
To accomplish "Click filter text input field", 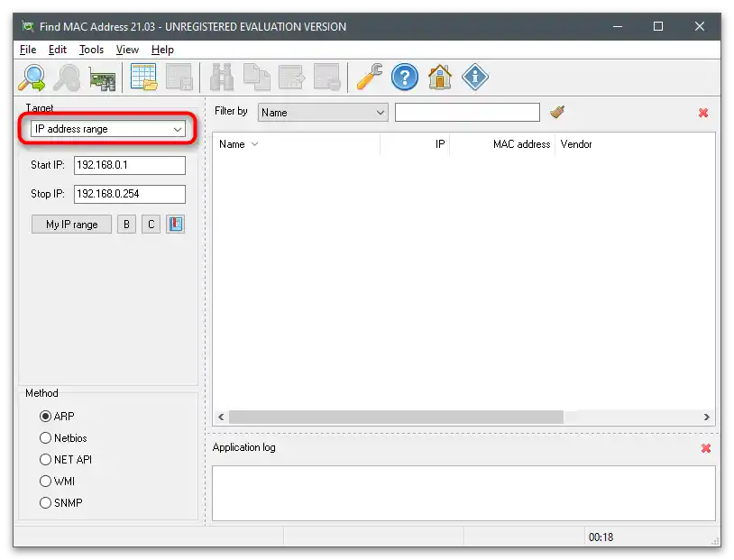I will point(467,113).
